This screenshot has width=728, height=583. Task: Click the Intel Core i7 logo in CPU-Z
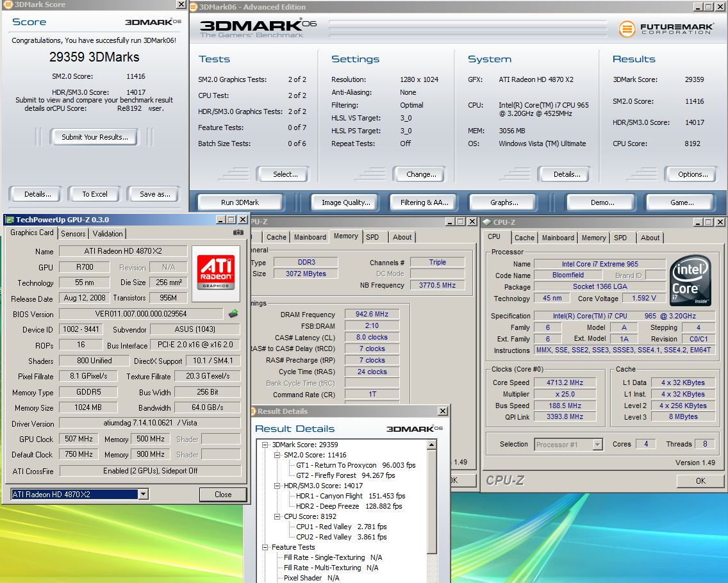pyautogui.click(x=690, y=281)
